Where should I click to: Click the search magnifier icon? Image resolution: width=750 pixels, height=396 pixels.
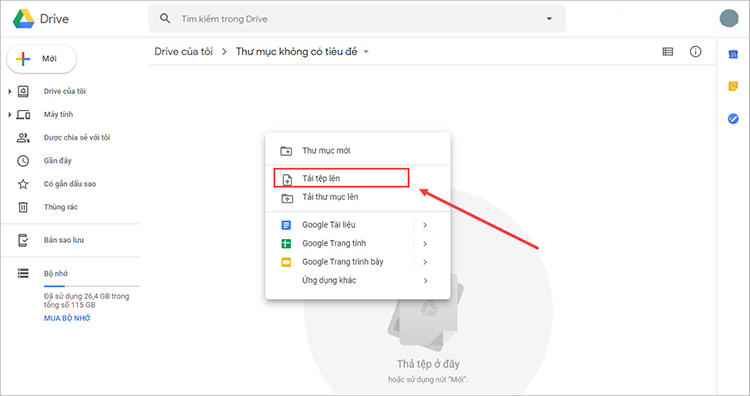(165, 19)
